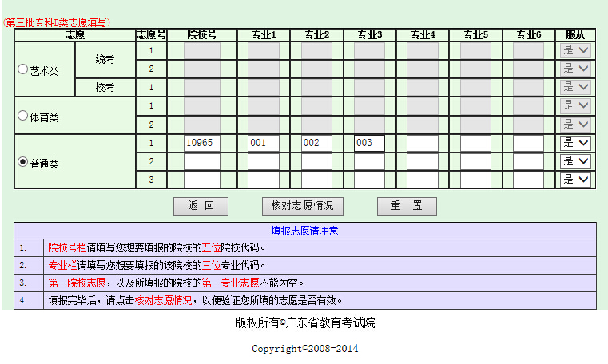Click empty 专业4 field in 普通类 row 1

(423, 143)
